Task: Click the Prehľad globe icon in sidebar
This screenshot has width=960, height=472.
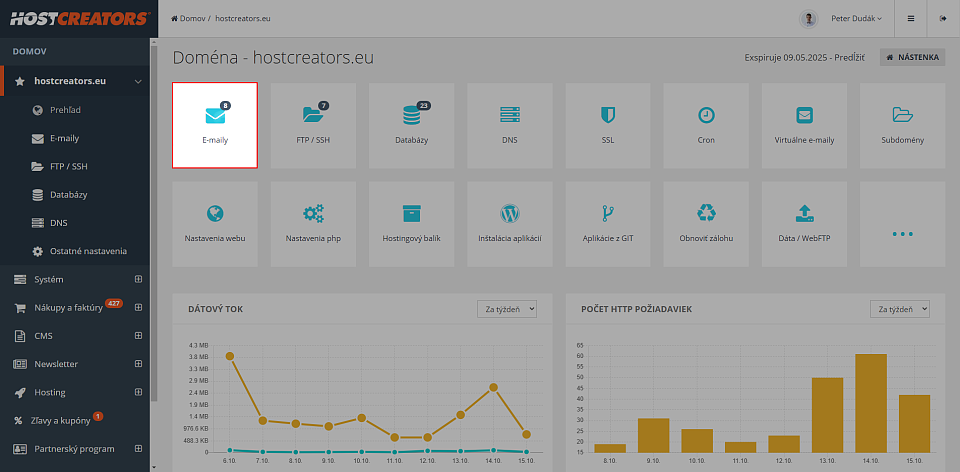Action: click(x=38, y=110)
